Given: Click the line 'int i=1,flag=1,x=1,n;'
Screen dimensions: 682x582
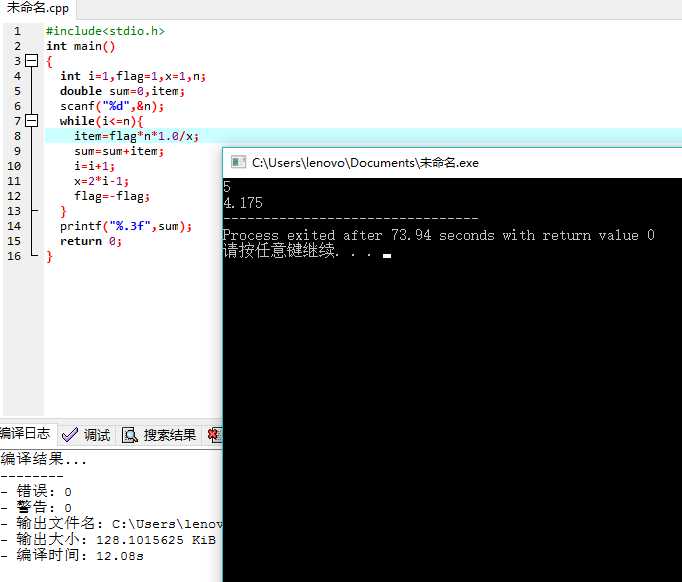Looking at the screenshot, I should point(133,76).
